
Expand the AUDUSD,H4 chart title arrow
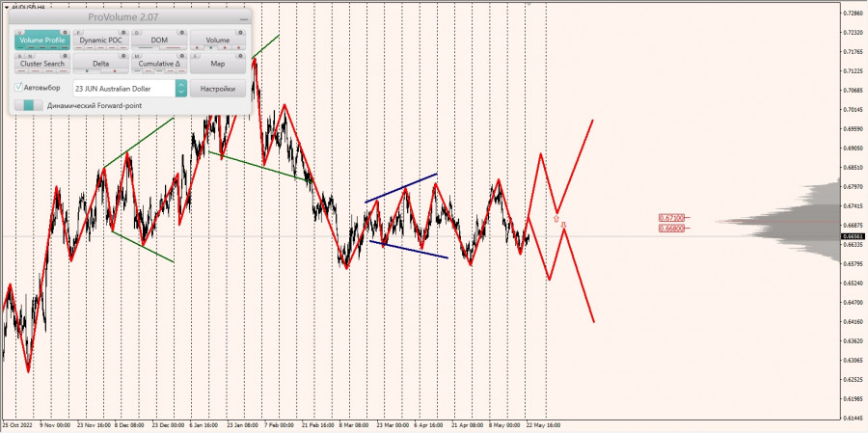6,7
